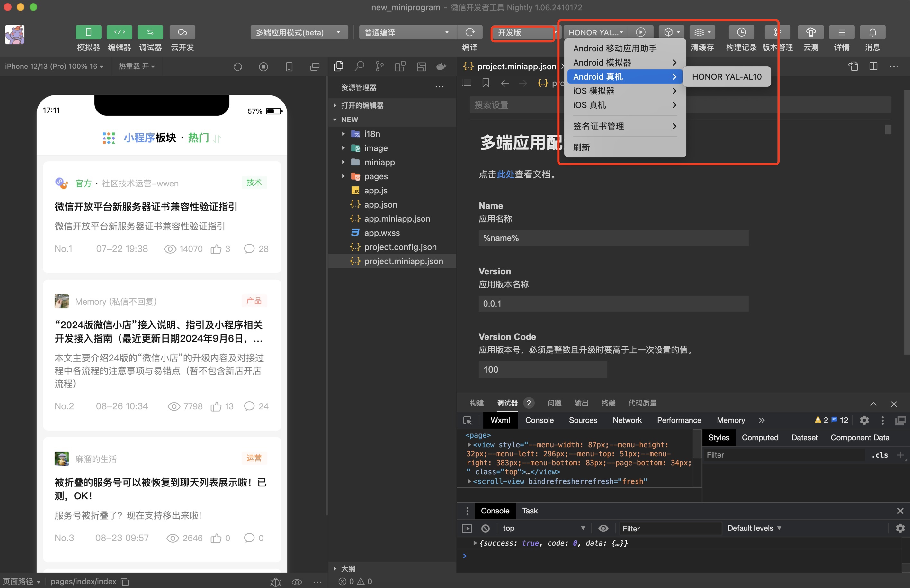Open build history (构建记录)
Screen dimensions: 910x588
[x=741, y=32]
